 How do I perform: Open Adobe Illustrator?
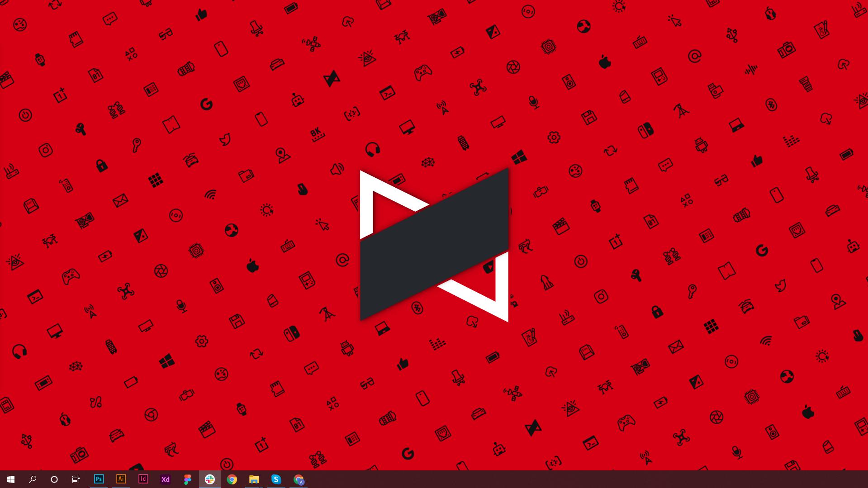[121, 479]
